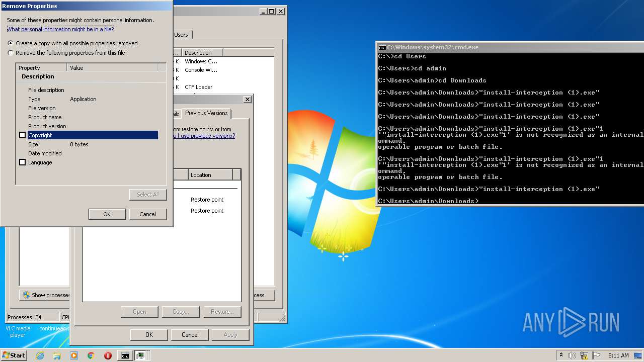Launch Google Chrome from taskbar
The image size is (644, 362).
[x=91, y=355]
